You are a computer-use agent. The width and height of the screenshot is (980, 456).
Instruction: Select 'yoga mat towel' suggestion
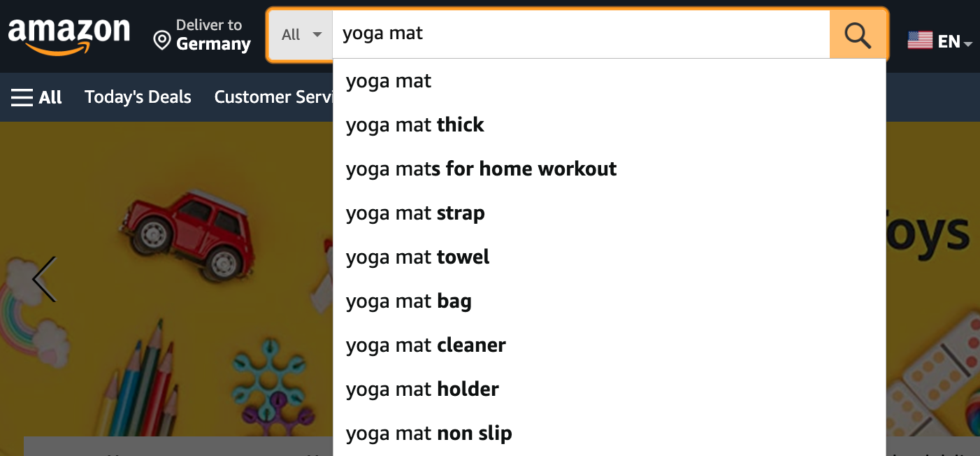(417, 257)
